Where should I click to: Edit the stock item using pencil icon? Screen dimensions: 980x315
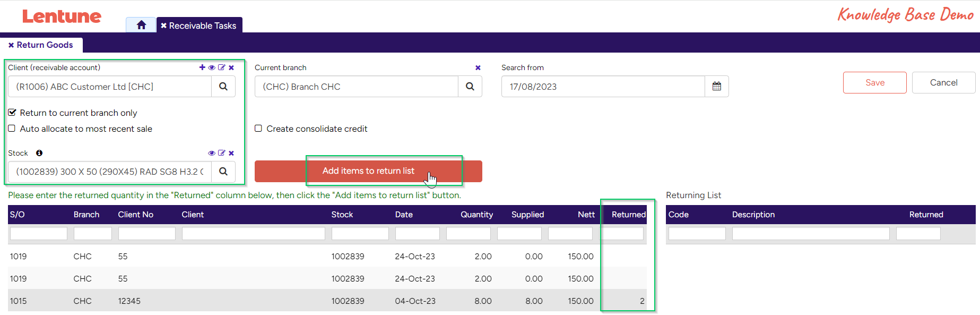click(x=222, y=153)
